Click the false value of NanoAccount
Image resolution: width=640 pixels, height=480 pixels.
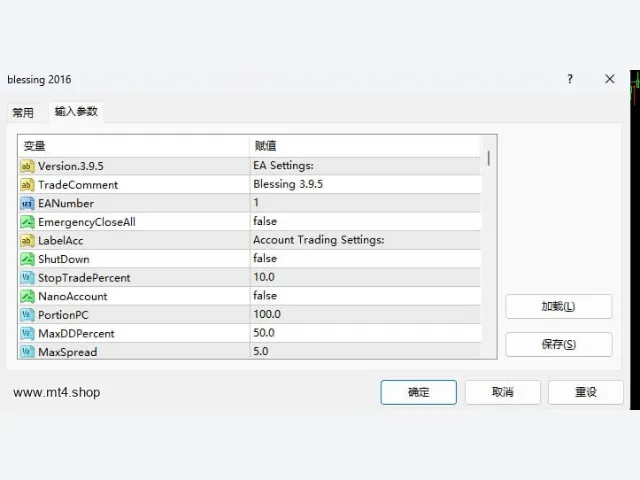pyautogui.click(x=365, y=296)
